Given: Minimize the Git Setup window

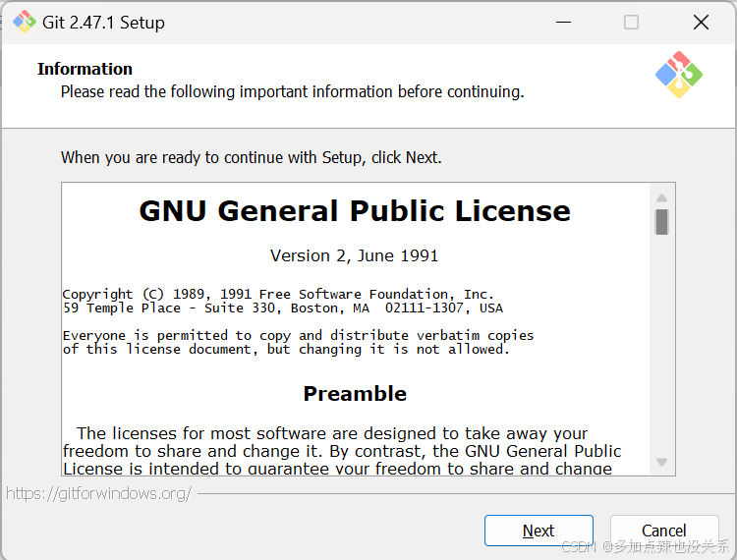Looking at the screenshot, I should pyautogui.click(x=563, y=22).
